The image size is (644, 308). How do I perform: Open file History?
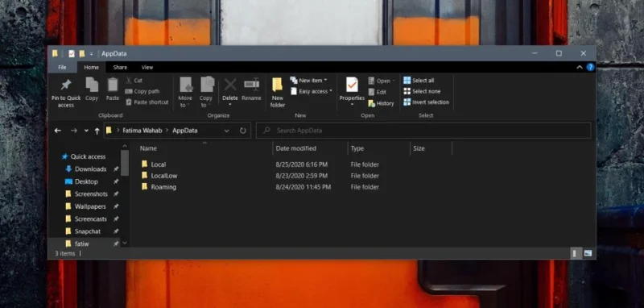pyautogui.click(x=381, y=103)
